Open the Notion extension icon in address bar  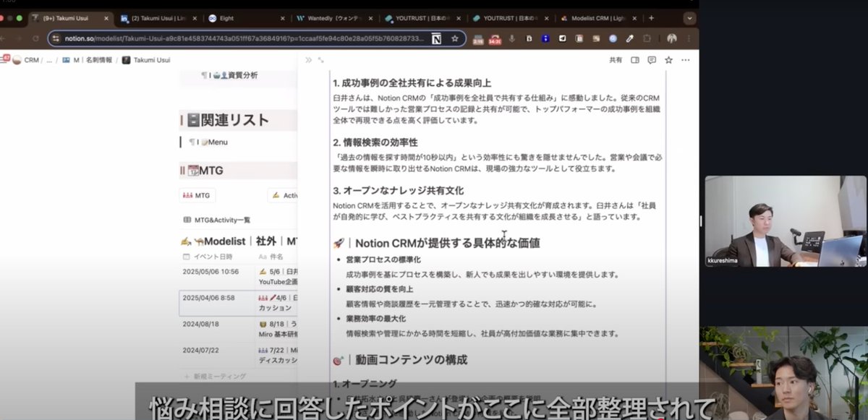437,38
